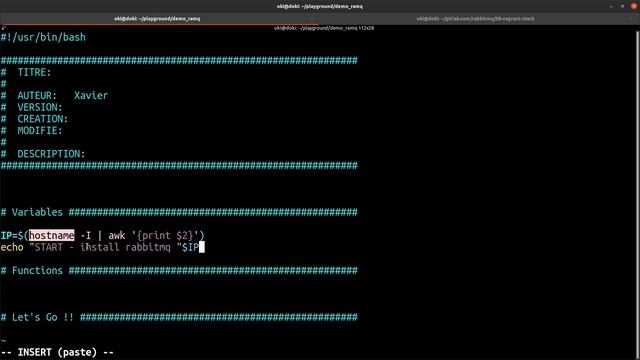The image size is (640, 360).
Task: Click the '{print $2}' awk expression
Action: click(x=165, y=236)
